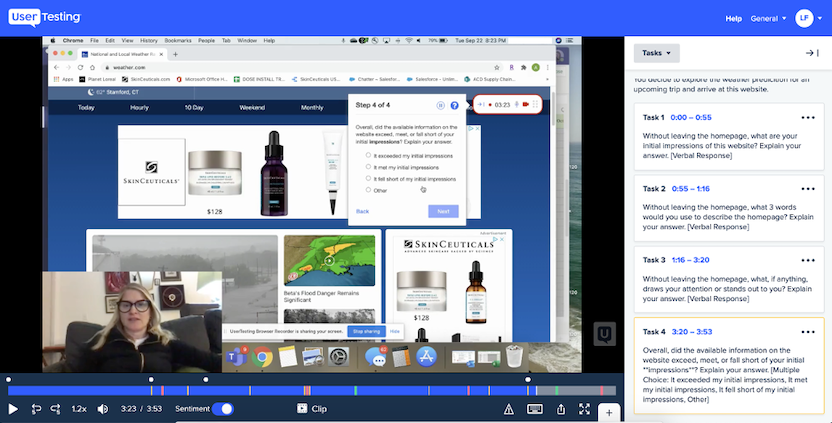This screenshot has width=832, height=423.
Task: Open the Tasks dropdown
Action: coord(656,53)
